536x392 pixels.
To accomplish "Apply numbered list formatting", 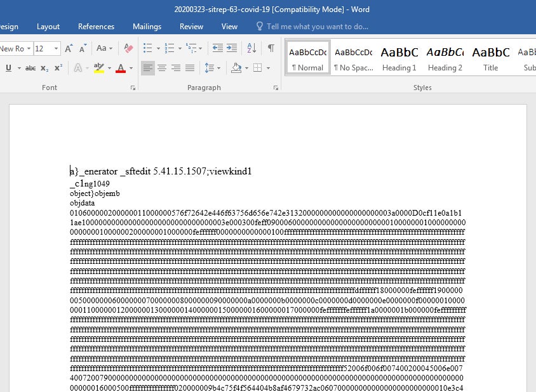I will [x=169, y=48].
